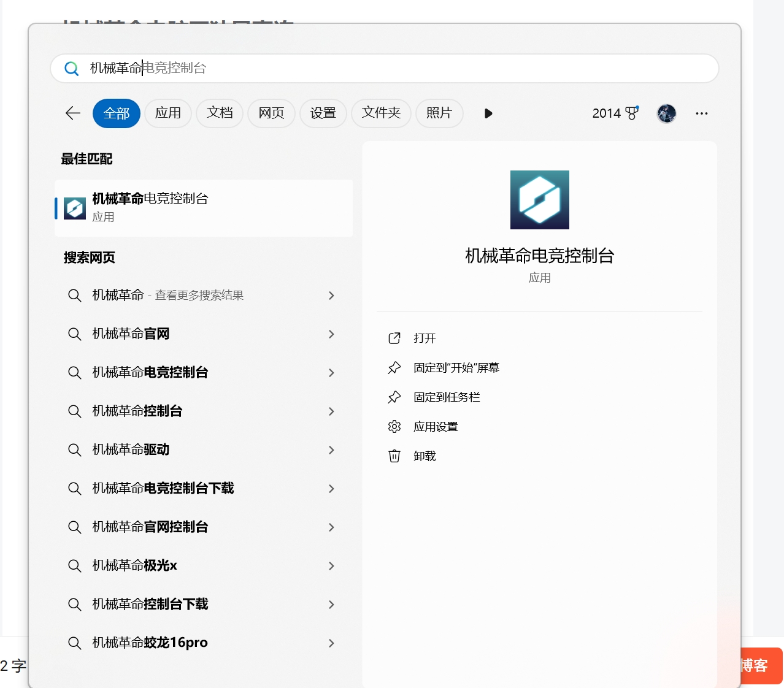
Task: Select 固定到任务栏 action
Action: click(x=447, y=397)
